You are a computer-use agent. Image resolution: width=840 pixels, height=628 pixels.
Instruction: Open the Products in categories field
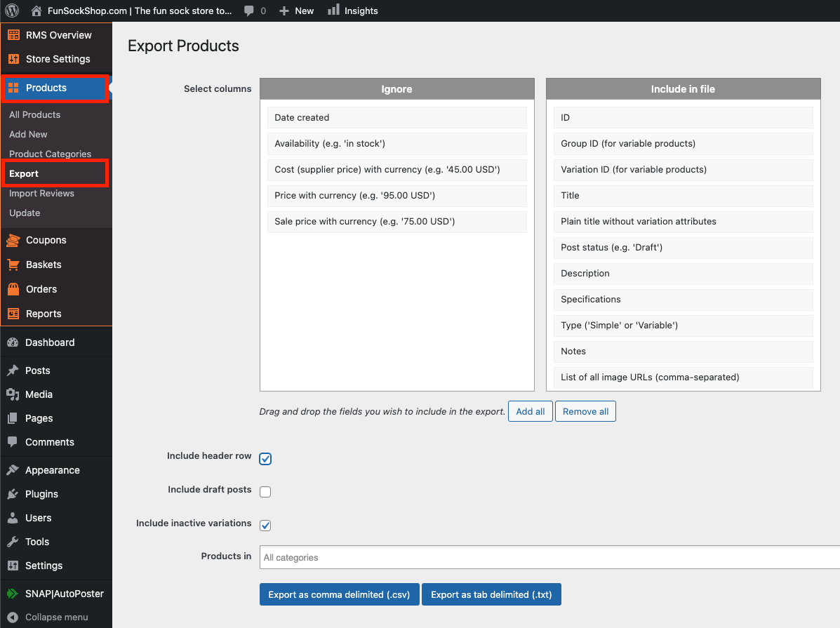pyautogui.click(x=549, y=557)
